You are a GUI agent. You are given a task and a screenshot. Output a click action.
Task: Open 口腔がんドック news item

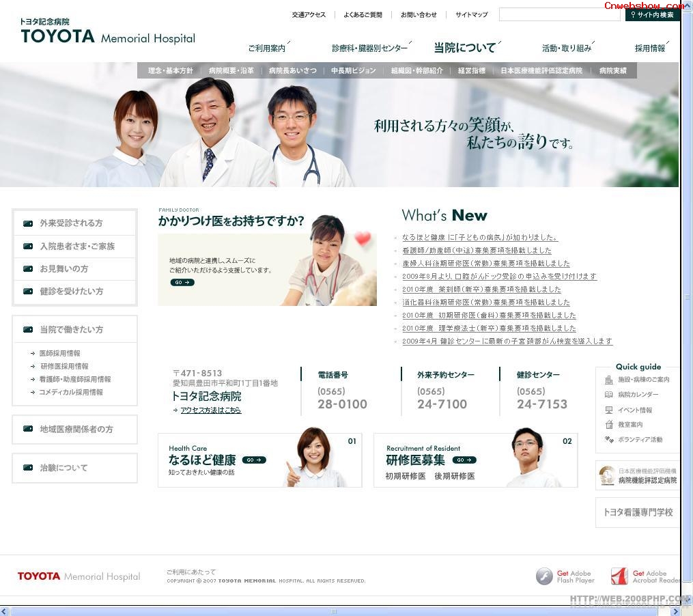[x=499, y=277]
